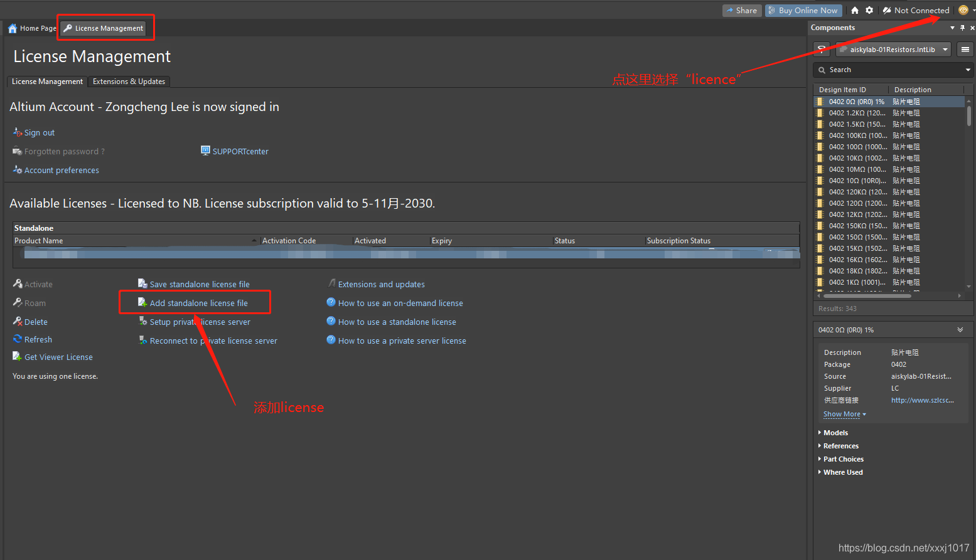Open Extensions and updates link
The width and height of the screenshot is (976, 560).
pos(381,284)
